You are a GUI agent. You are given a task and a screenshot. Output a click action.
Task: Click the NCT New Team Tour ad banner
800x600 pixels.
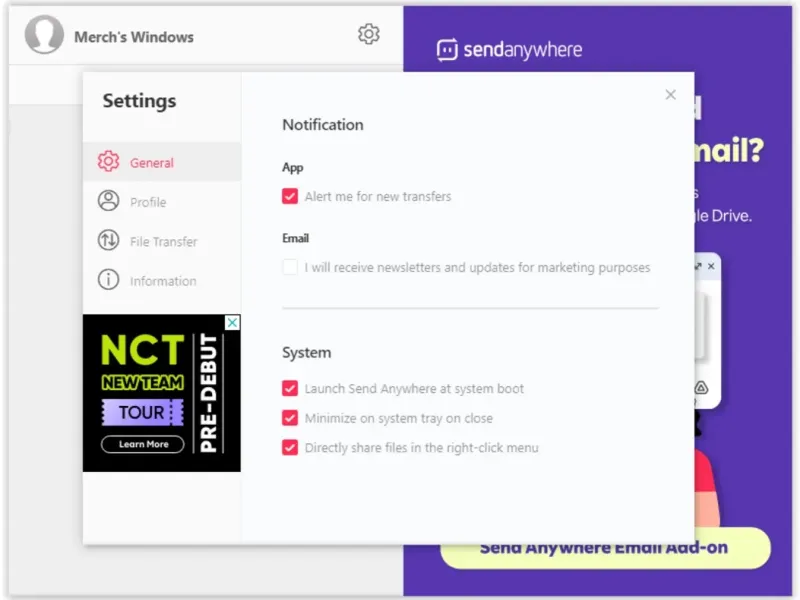tap(162, 393)
